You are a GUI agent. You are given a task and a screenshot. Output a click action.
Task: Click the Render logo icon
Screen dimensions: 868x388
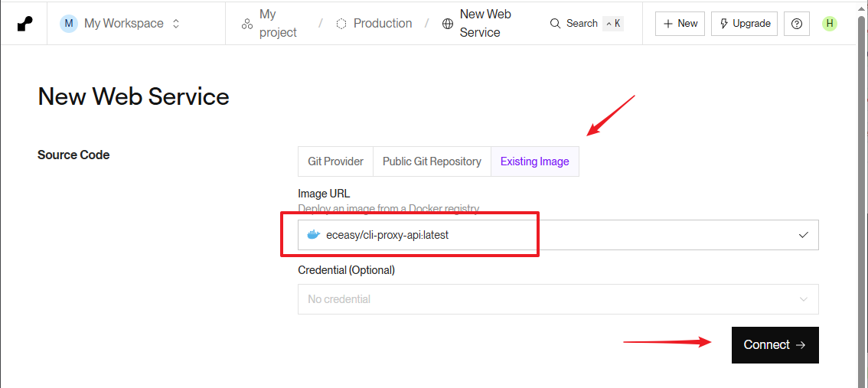(x=25, y=24)
